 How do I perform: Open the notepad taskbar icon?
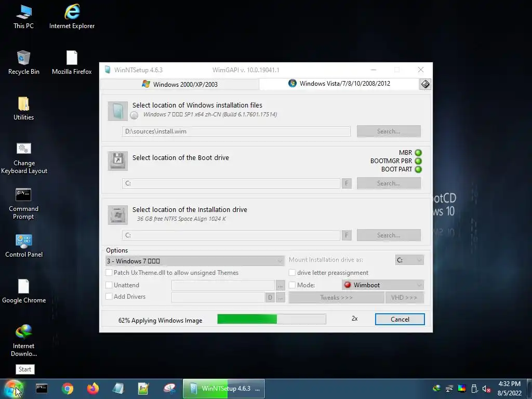(x=143, y=389)
